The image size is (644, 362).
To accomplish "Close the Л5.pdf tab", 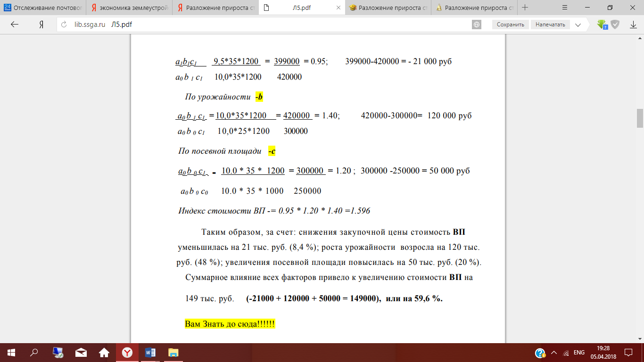I will (339, 8).
